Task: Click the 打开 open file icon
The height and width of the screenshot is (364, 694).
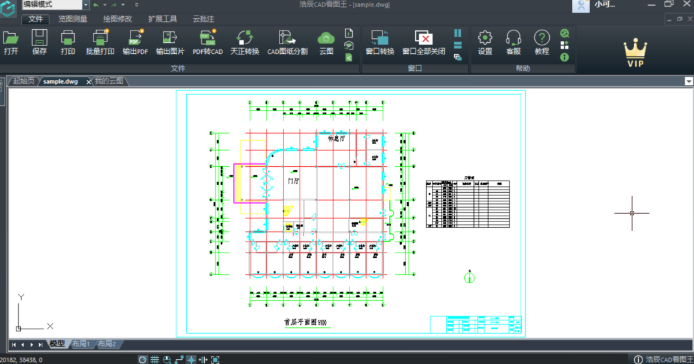Action: (11, 42)
